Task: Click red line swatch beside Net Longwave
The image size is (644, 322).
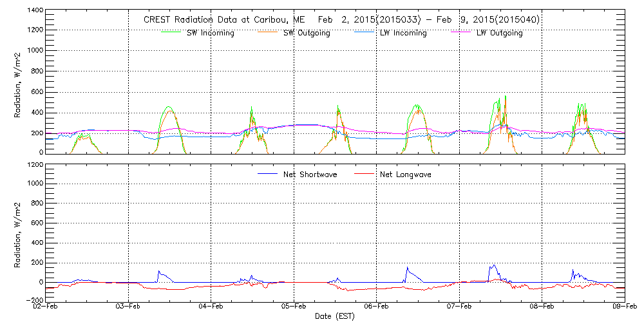Action: click(364, 175)
